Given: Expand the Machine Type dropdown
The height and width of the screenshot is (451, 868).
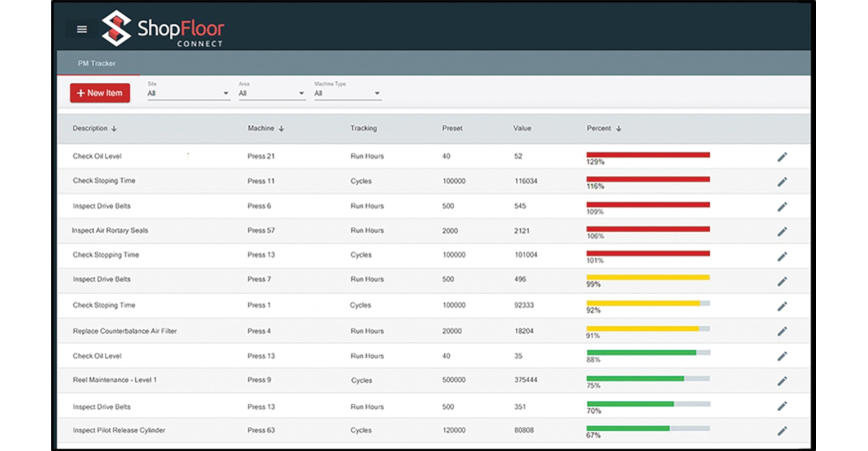Looking at the screenshot, I should click(347, 94).
